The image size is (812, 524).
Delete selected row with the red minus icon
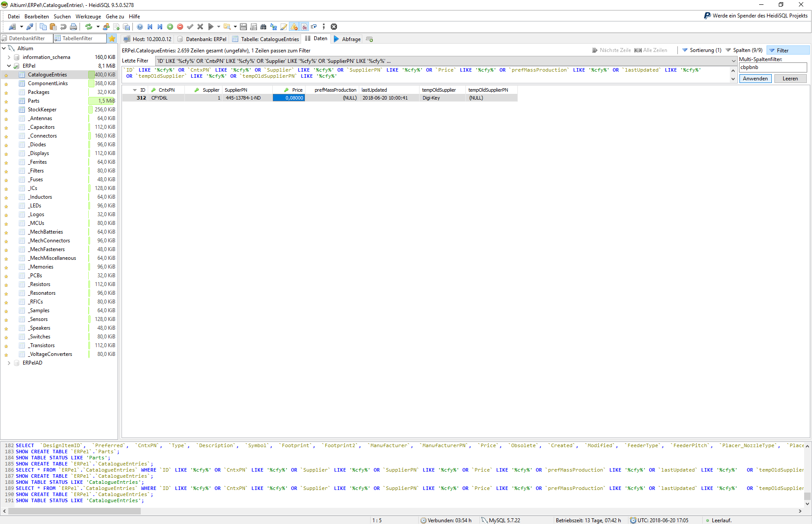click(180, 27)
